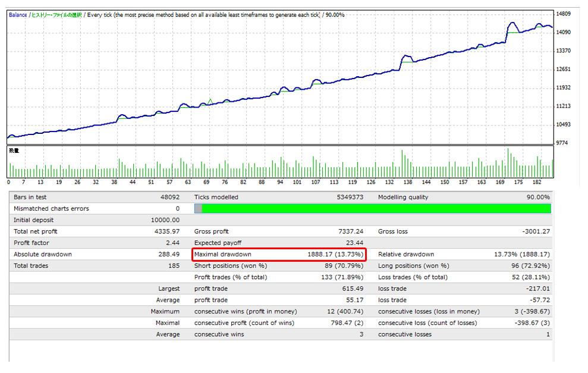Select consecutive losses value 3 (-398.67)

pos(532,312)
